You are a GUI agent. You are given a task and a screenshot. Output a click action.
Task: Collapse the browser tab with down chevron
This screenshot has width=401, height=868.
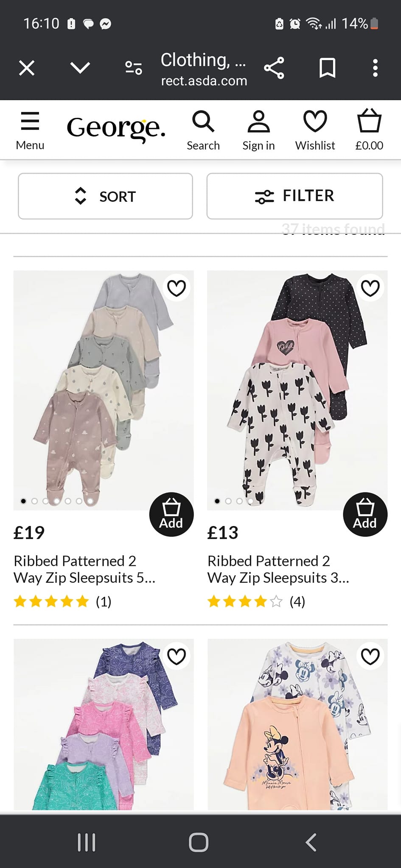click(x=80, y=68)
